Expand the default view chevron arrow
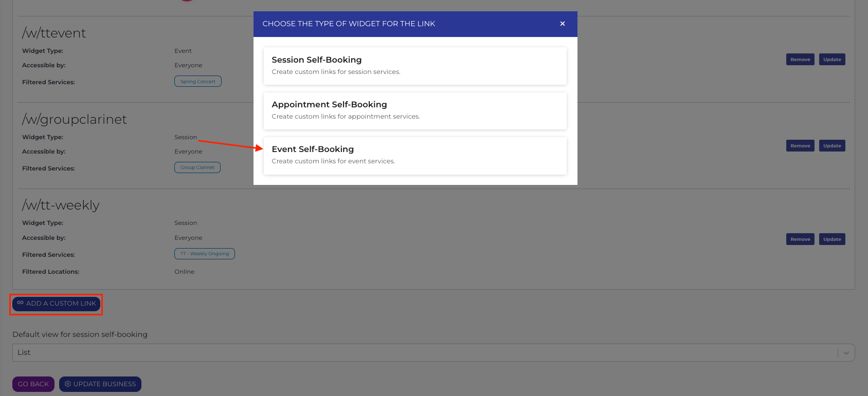 [846, 353]
